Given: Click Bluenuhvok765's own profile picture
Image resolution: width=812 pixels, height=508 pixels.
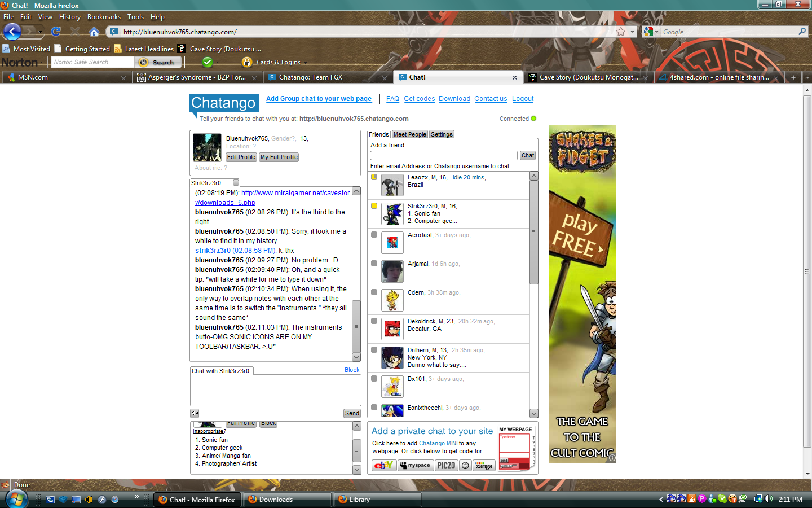Looking at the screenshot, I should [207, 147].
